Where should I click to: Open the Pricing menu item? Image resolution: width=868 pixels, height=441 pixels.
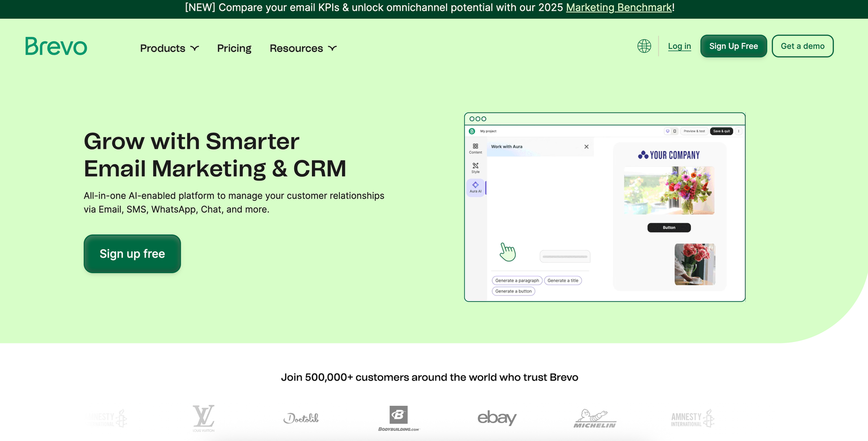pyautogui.click(x=234, y=48)
